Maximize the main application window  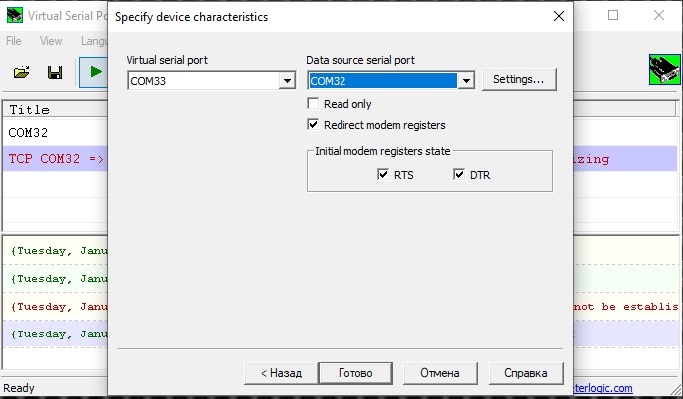pos(613,15)
